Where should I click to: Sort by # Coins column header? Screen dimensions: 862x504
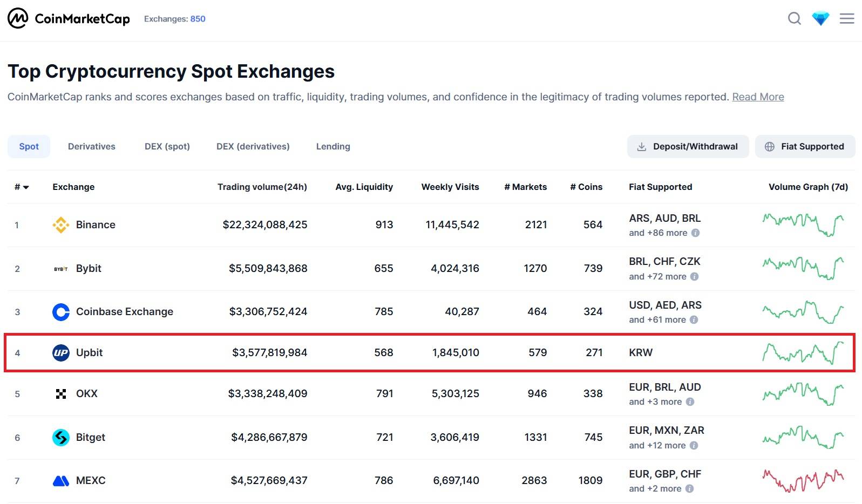[586, 187]
